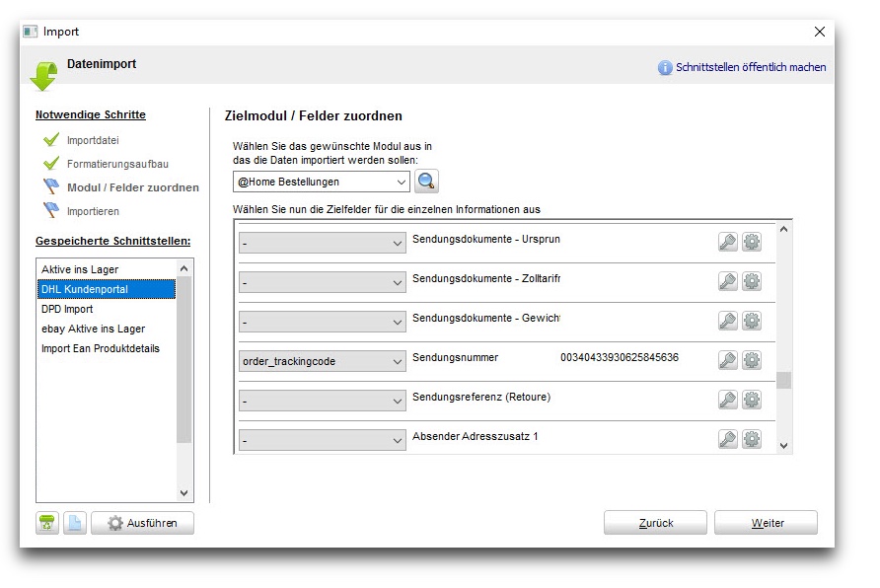
Task: Open Schnittstellen öffentlich machen link
Action: pyautogui.click(x=751, y=67)
